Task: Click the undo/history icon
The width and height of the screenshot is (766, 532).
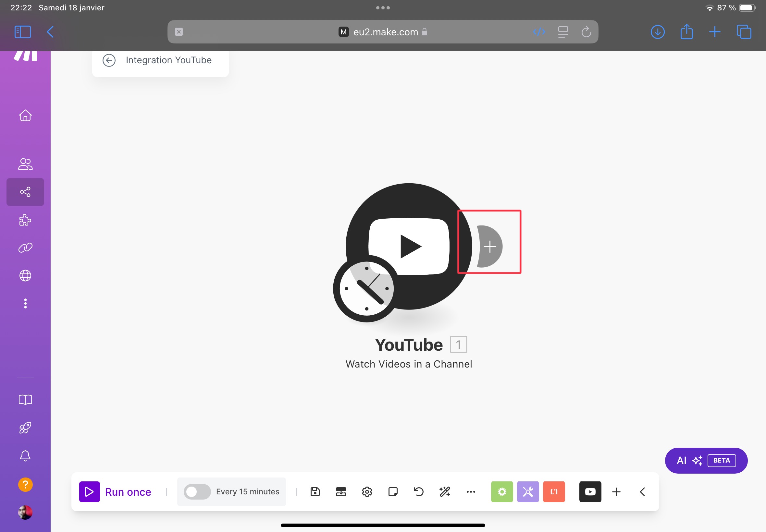Action: [419, 492]
